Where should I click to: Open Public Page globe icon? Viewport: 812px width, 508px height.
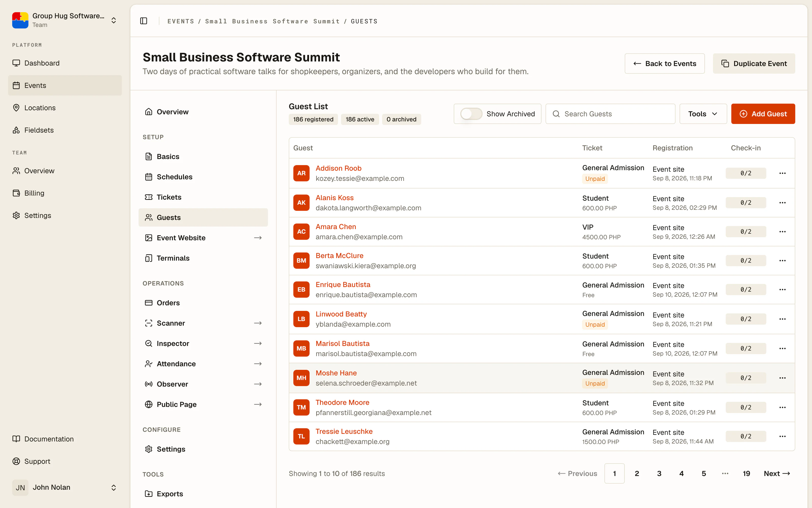tap(149, 404)
